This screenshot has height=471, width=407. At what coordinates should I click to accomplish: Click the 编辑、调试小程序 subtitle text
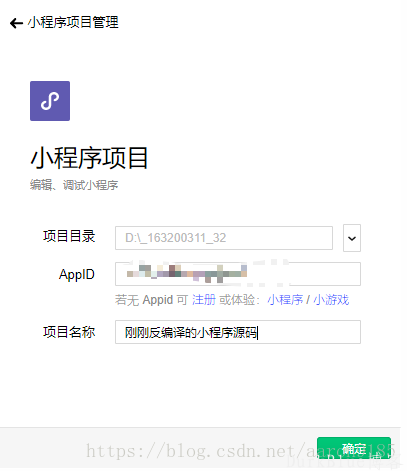pyautogui.click(x=74, y=185)
